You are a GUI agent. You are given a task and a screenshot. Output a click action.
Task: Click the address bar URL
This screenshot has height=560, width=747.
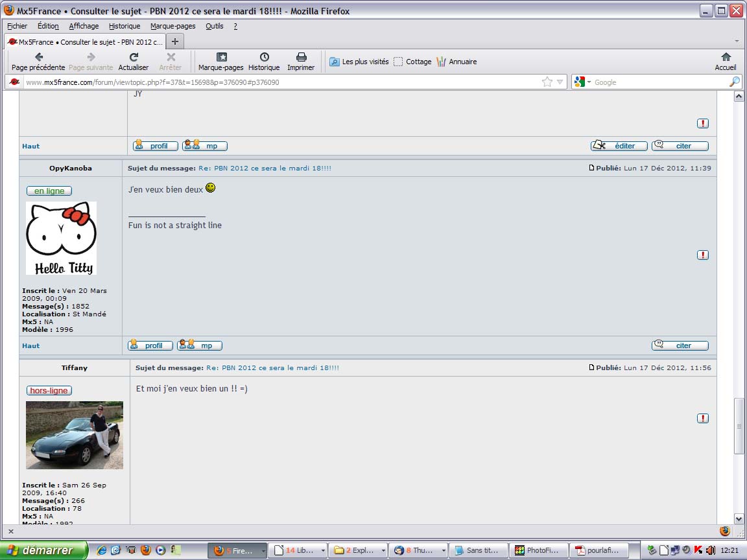(x=152, y=82)
